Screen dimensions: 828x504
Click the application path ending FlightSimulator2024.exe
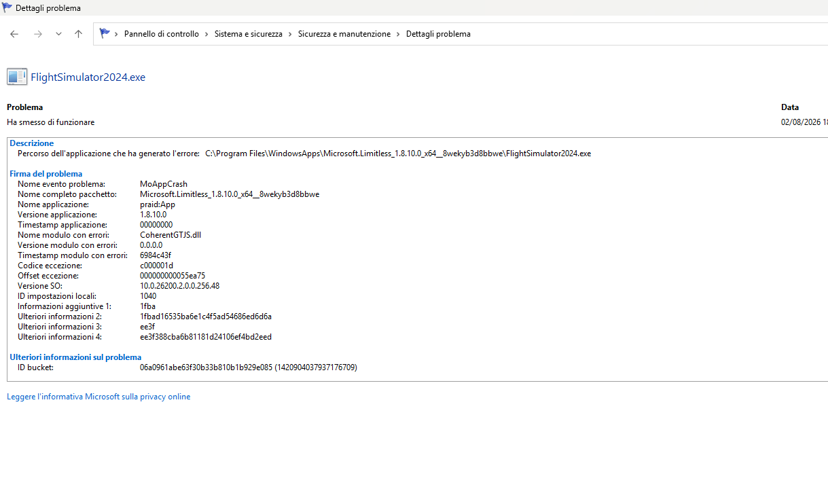click(398, 154)
